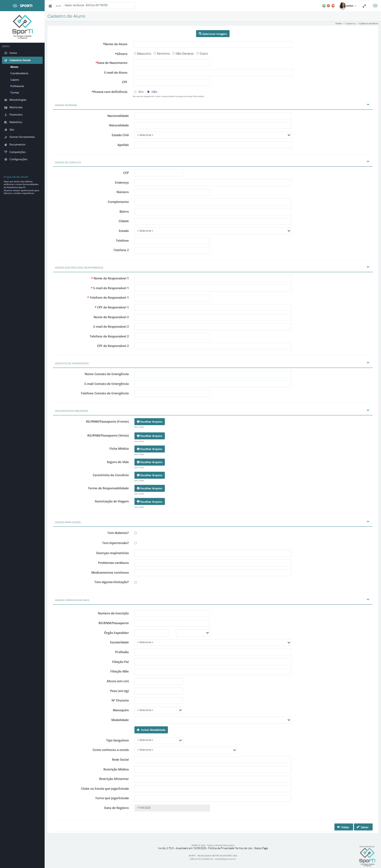Viewport: 381px width, 868px height.
Task: Check the Tem diabetes checkbox
Action: click(136, 533)
